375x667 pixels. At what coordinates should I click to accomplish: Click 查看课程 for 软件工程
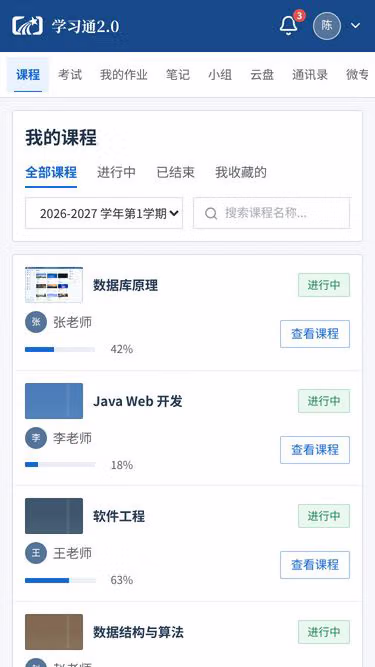coord(315,565)
